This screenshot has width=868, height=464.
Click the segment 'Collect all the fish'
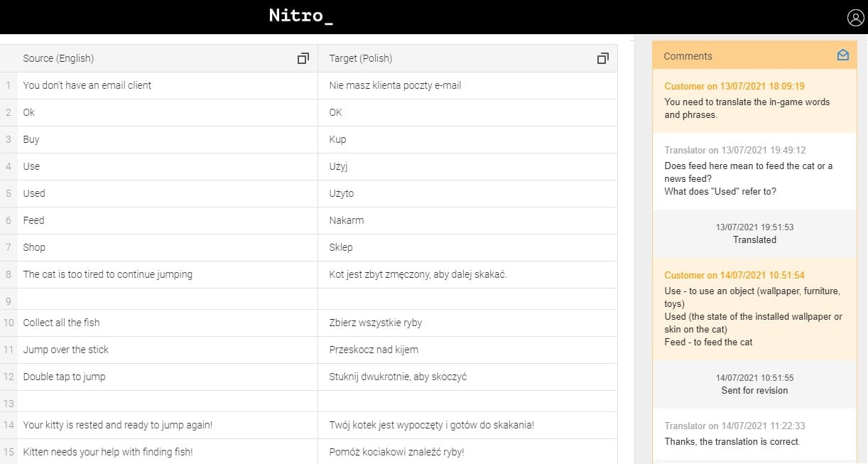pos(62,322)
